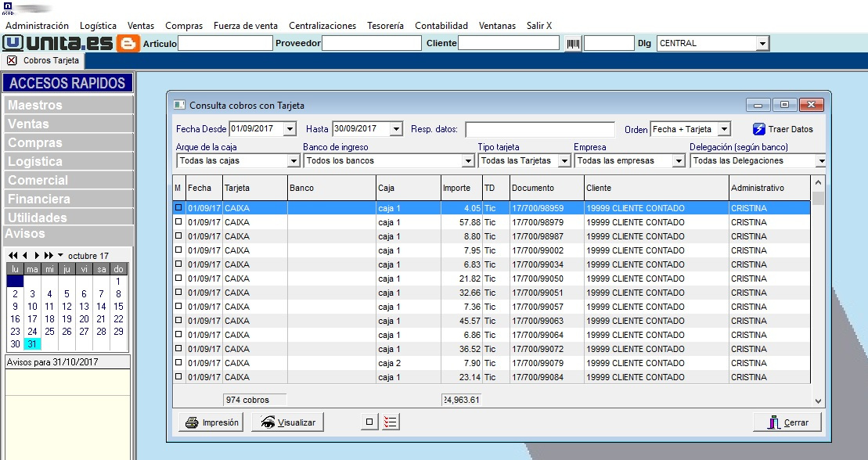Image resolution: width=868 pixels, height=460 pixels.
Task: Tick checkbox for document 17/700/99002
Action: (x=178, y=250)
